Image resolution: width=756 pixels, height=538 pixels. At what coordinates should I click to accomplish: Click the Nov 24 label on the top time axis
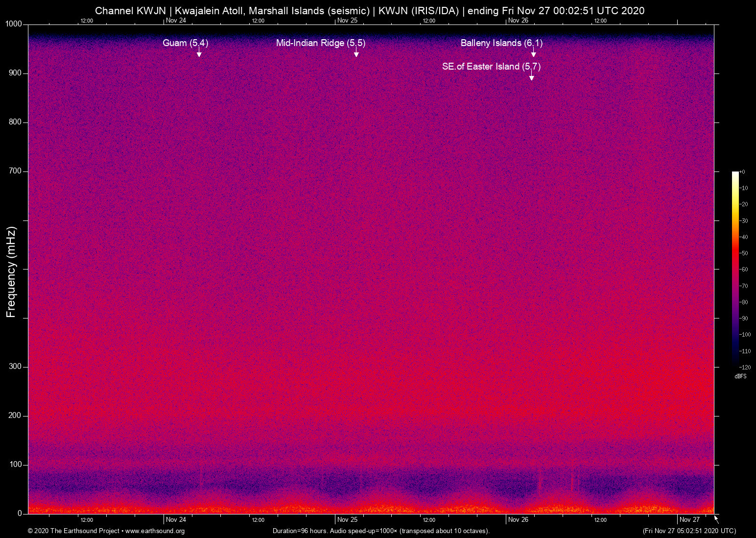point(176,21)
